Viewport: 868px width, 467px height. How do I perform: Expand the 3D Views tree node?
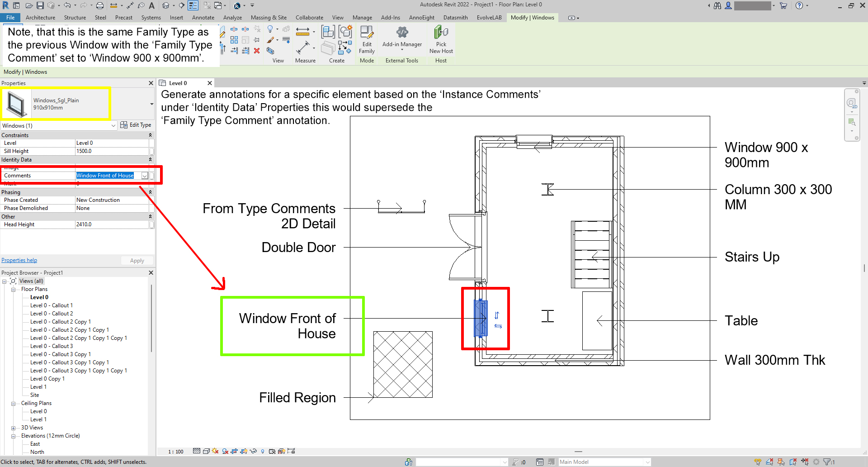14,428
